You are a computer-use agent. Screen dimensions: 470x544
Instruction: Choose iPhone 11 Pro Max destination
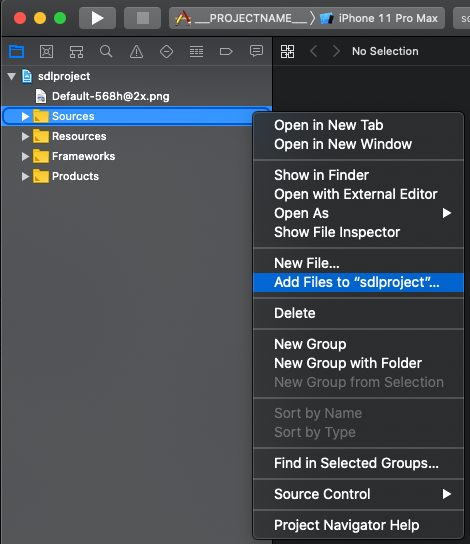[388, 18]
